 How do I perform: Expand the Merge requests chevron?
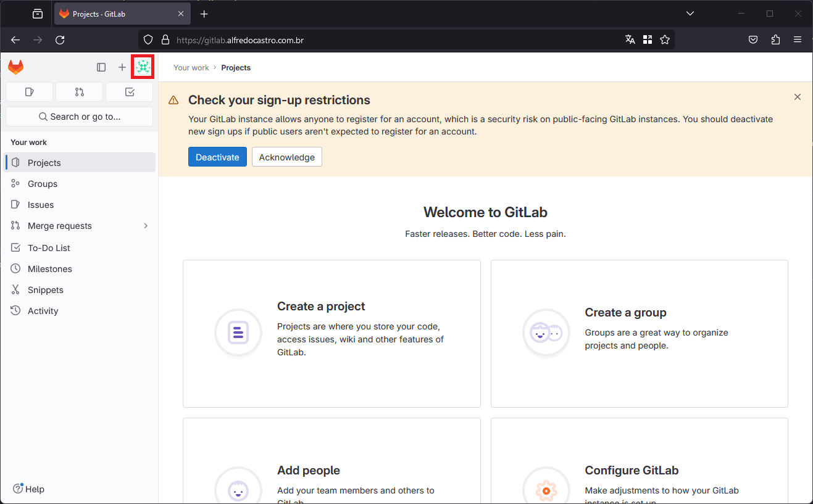click(x=146, y=226)
